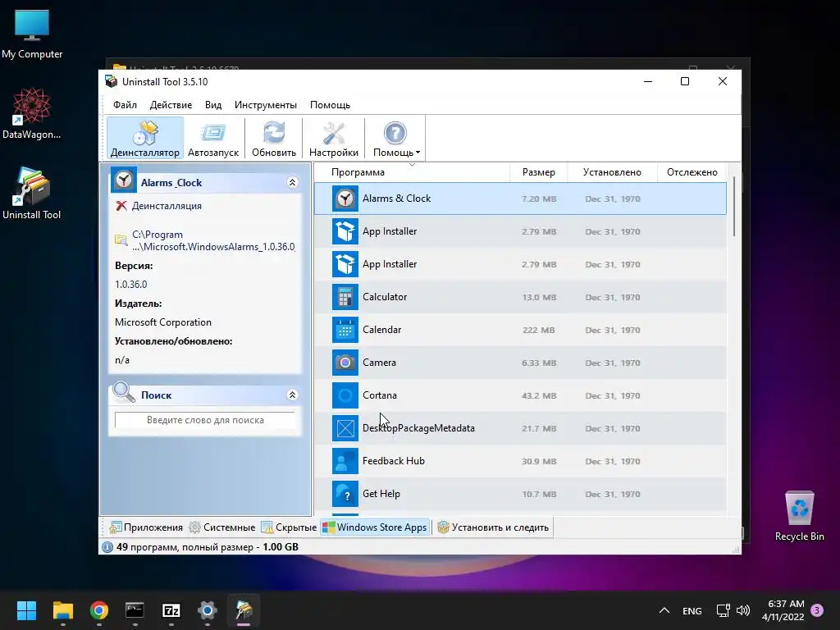Switch to the Системные tab

[x=222, y=527]
